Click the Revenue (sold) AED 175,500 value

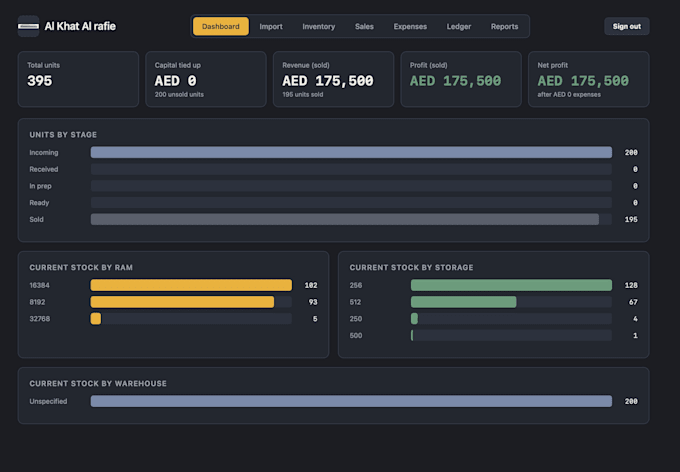click(x=328, y=81)
